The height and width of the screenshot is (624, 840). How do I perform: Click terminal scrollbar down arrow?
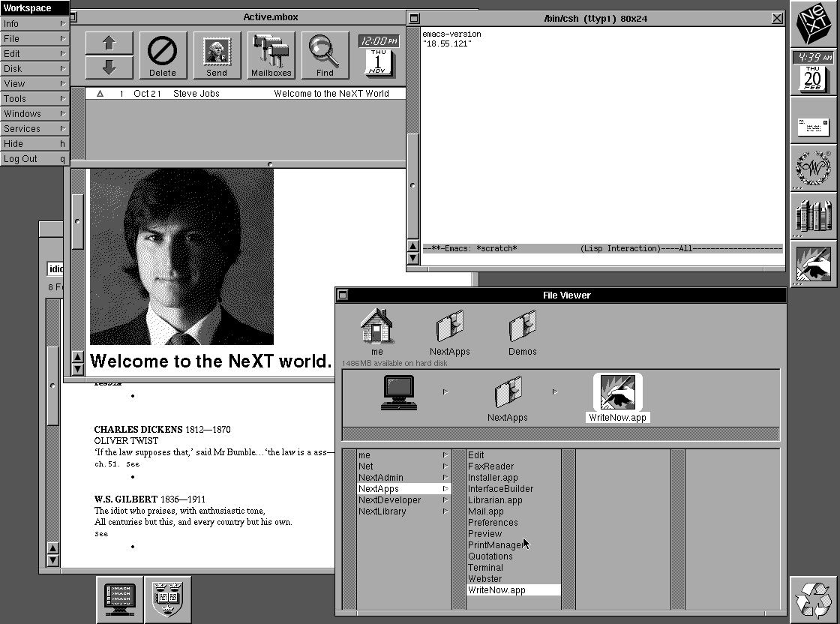(413, 258)
